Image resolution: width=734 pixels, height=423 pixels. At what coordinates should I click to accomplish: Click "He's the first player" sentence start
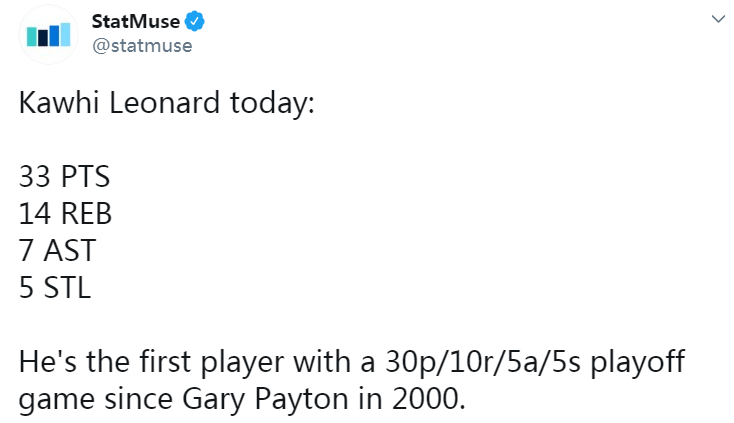(x=151, y=363)
